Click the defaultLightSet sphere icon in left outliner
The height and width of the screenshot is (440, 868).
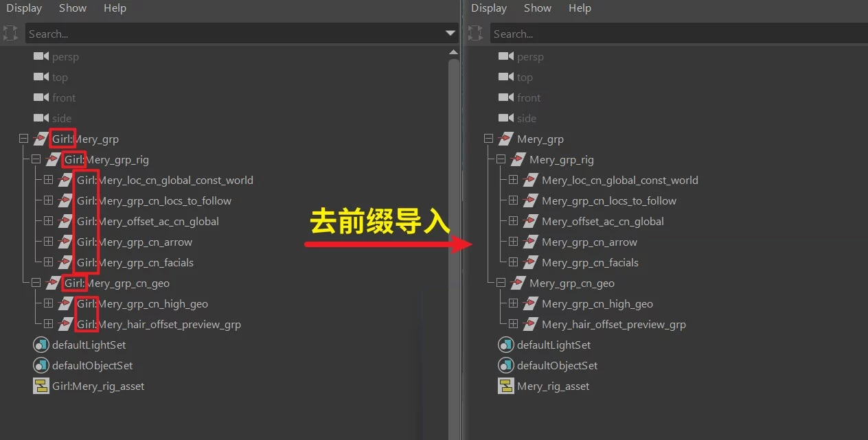point(41,345)
